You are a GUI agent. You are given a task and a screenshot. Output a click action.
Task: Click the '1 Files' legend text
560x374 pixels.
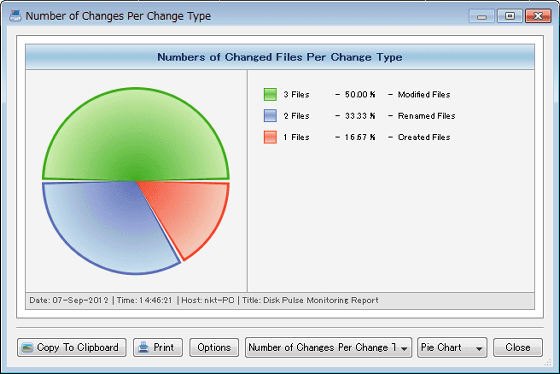pyautogui.click(x=296, y=137)
